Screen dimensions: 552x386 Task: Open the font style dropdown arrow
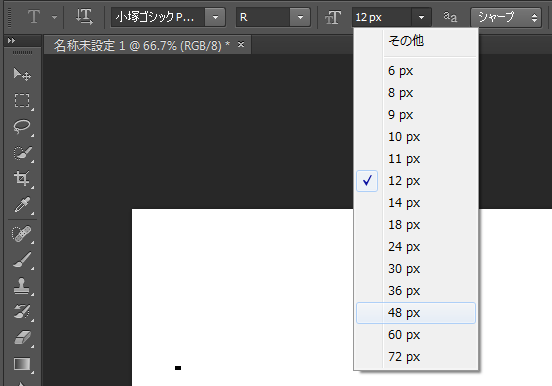coord(300,17)
